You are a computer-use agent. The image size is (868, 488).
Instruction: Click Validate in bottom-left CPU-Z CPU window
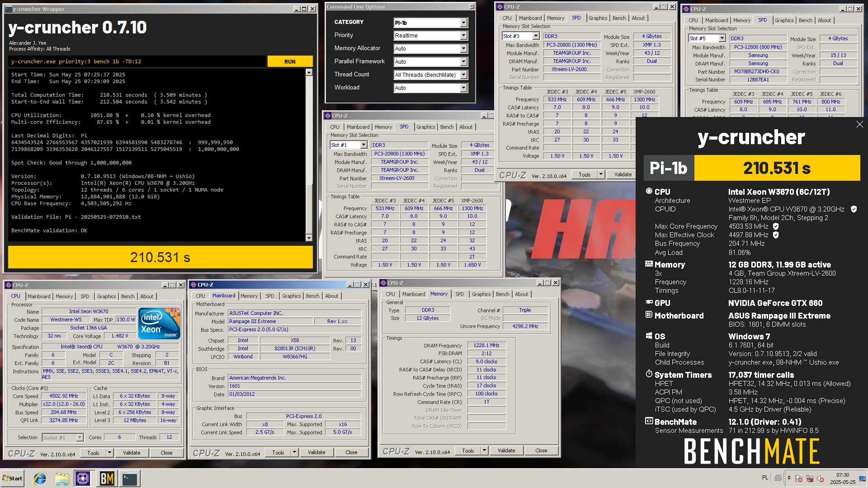(132, 453)
